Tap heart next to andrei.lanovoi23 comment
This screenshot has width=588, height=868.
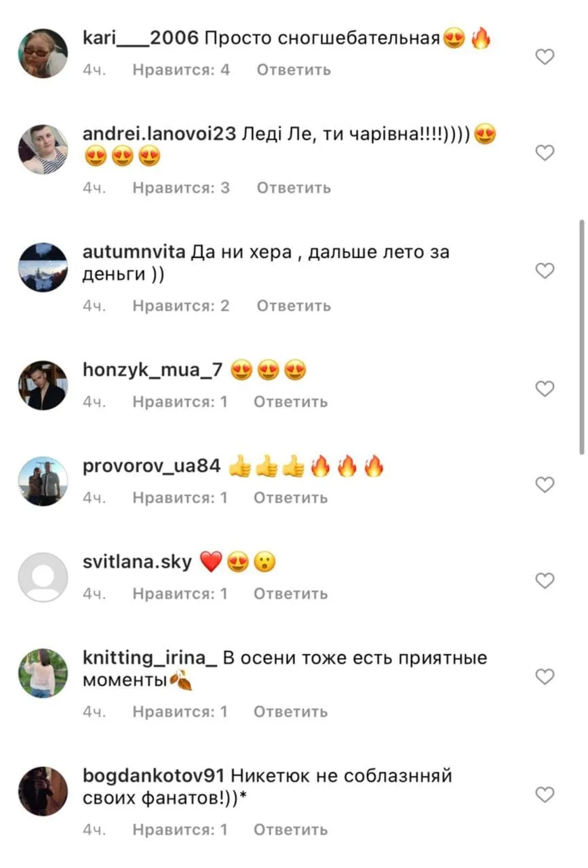tap(545, 153)
